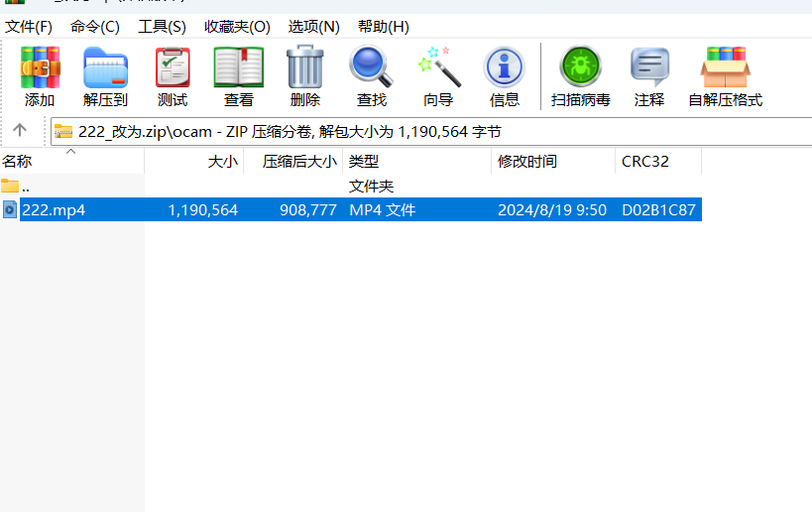Open the 文件(F) menu
Viewport: 812px width, 512px height.
pyautogui.click(x=29, y=27)
